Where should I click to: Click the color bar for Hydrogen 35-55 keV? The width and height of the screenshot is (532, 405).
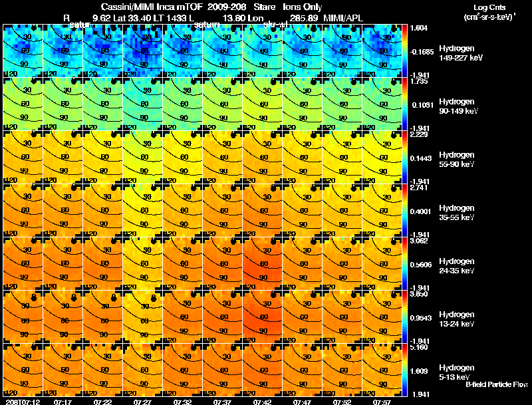(404, 211)
